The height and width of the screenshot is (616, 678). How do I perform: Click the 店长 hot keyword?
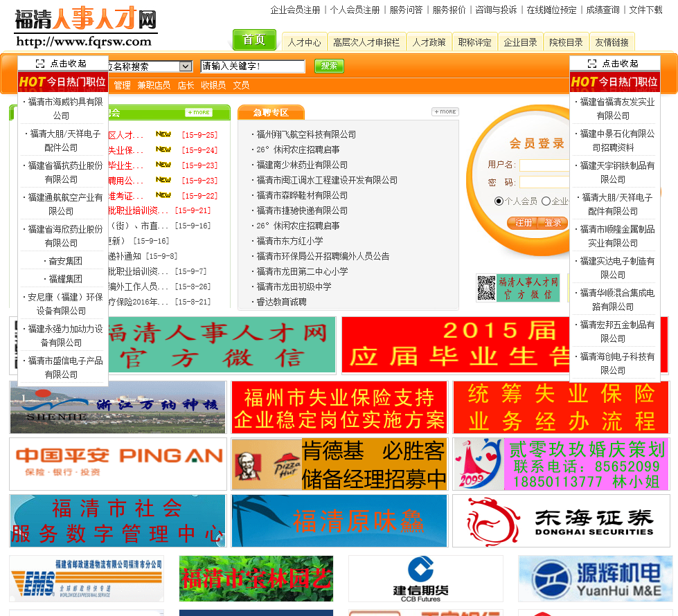186,85
